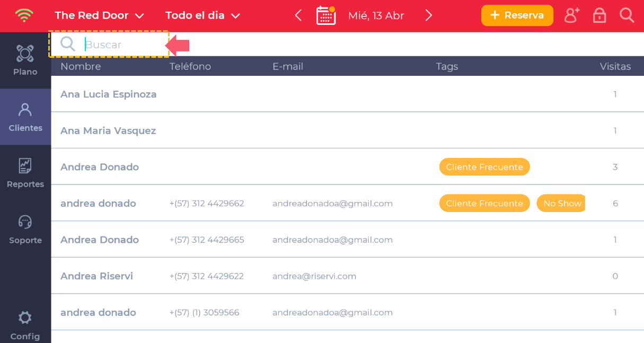Click visits count 0 for Andrea Riservi
This screenshot has width=644, height=343.
pyautogui.click(x=615, y=276)
